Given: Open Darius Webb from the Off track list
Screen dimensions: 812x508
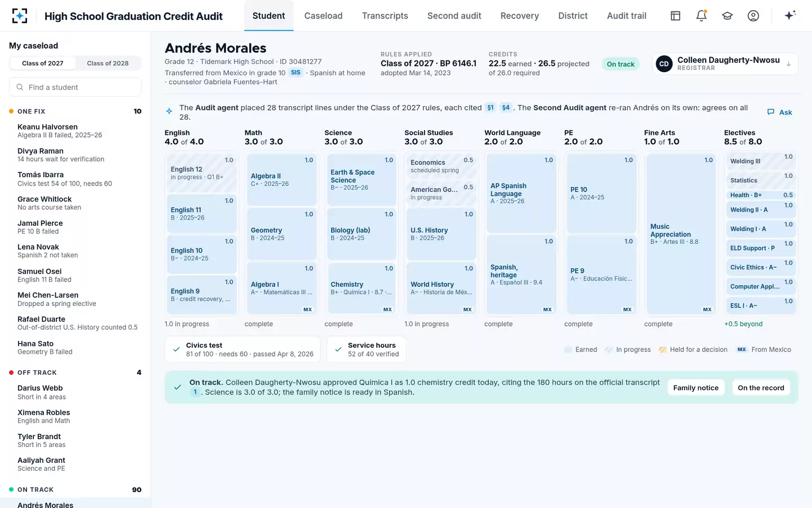Looking at the screenshot, I should (x=75, y=392).
